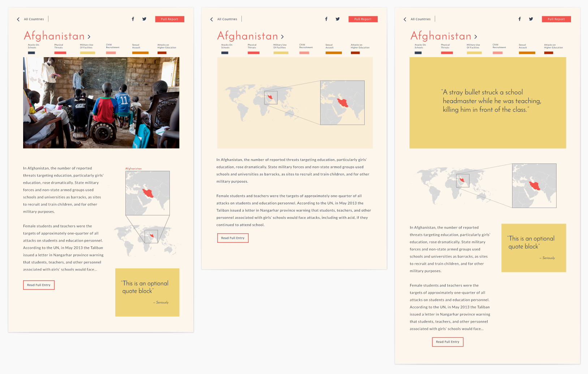Select Sexual Assault label in stray-bullet quote mockup
Image resolution: width=588 pixels, height=374 pixels.
tap(523, 46)
